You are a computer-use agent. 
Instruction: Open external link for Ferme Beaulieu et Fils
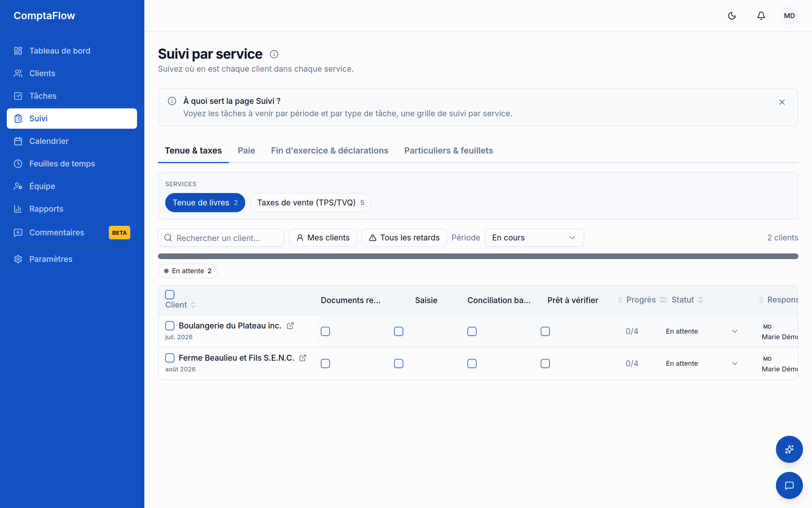[x=303, y=358]
